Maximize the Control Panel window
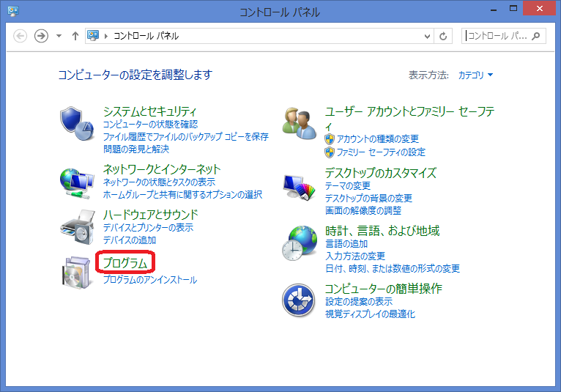Screen dimensions: 561x392 [x=513, y=9]
